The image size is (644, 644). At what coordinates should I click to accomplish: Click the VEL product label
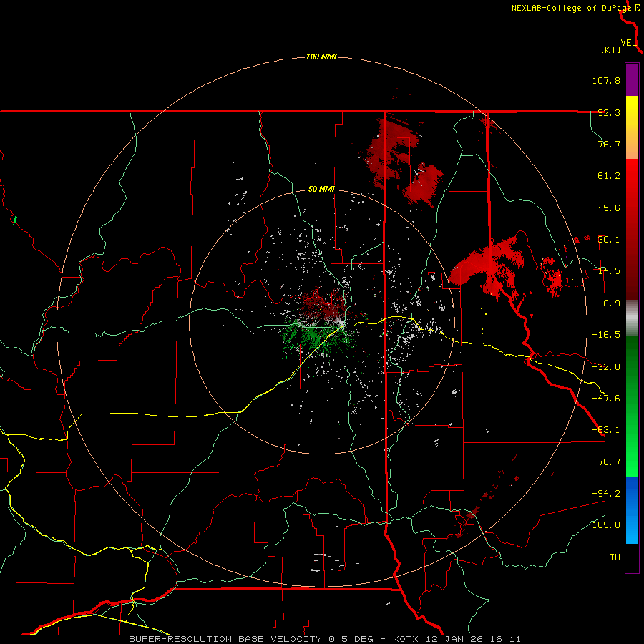tap(628, 43)
